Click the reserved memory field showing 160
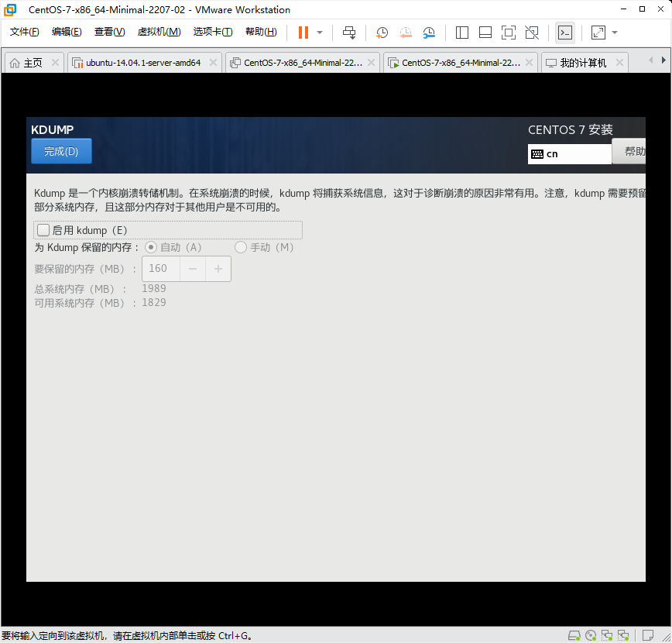This screenshot has height=643, width=672. pyautogui.click(x=161, y=269)
